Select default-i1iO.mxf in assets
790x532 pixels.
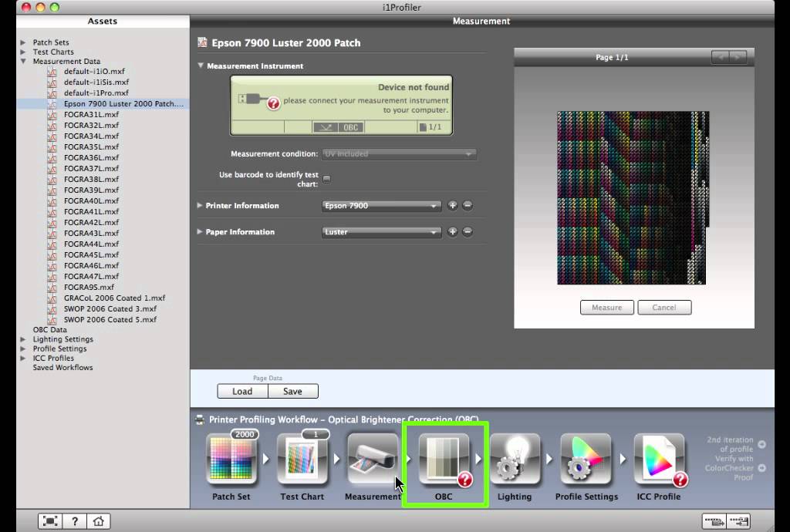click(x=94, y=72)
